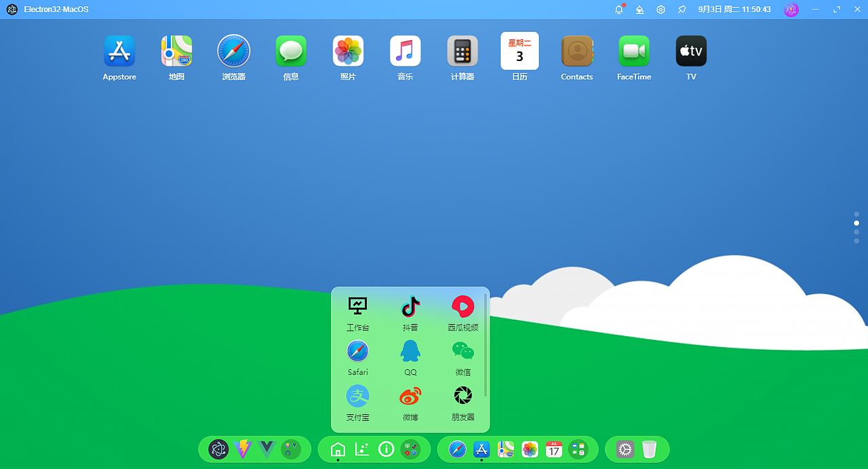Launch Safari compass from the dock
Screen dimensions: 868x469
458,449
